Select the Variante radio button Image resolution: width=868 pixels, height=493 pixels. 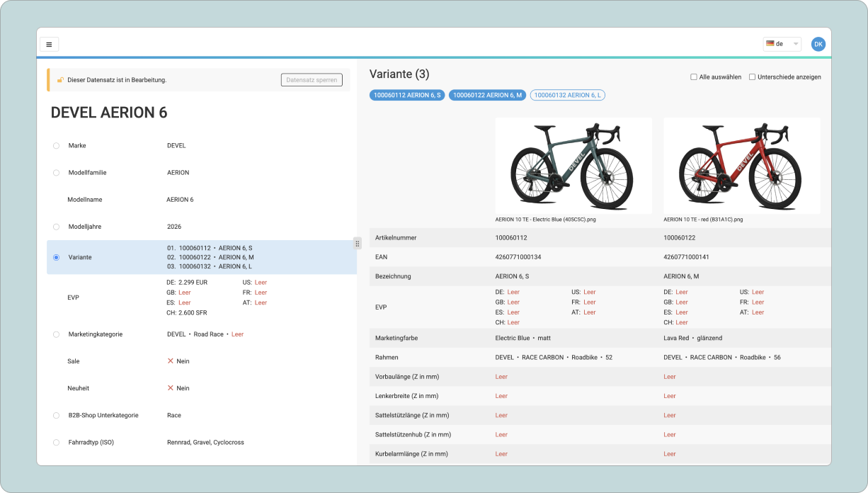click(56, 257)
